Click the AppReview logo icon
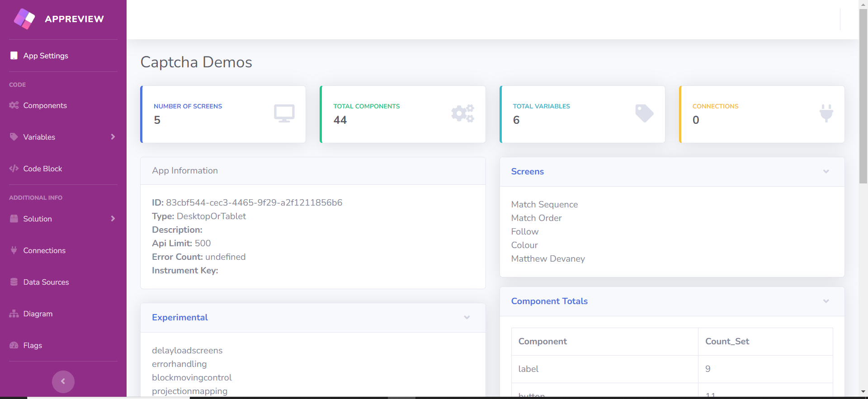868x399 pixels. point(24,19)
